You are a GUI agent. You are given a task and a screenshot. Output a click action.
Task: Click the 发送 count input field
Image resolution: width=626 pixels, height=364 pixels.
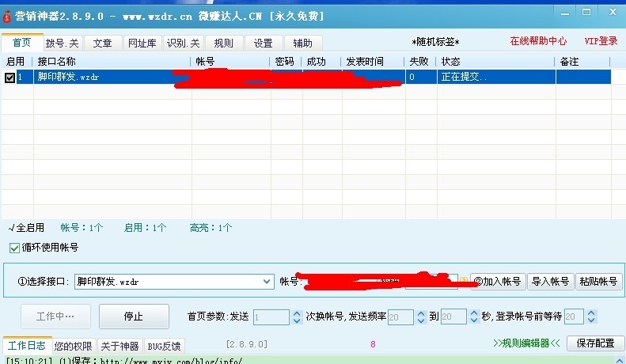[271, 317]
